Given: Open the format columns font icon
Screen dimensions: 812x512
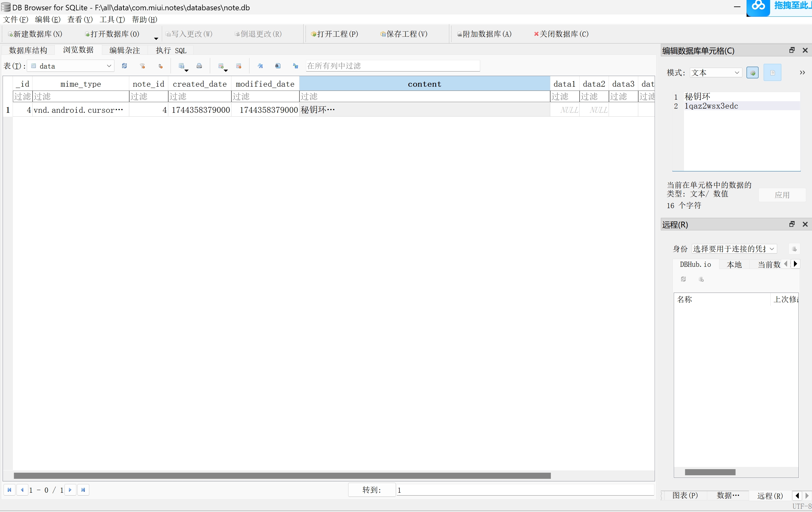Looking at the screenshot, I should coord(260,66).
